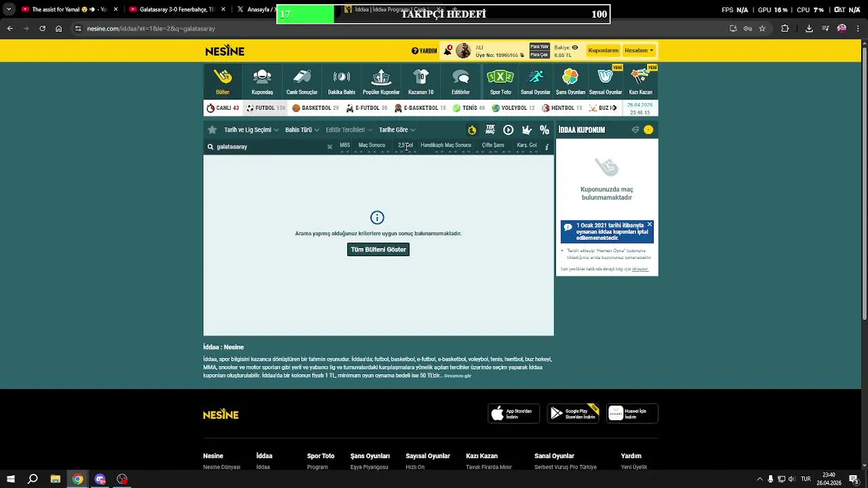Open Popüler Kuponlar section
Screen dimensions: 868x488
[x=381, y=81]
